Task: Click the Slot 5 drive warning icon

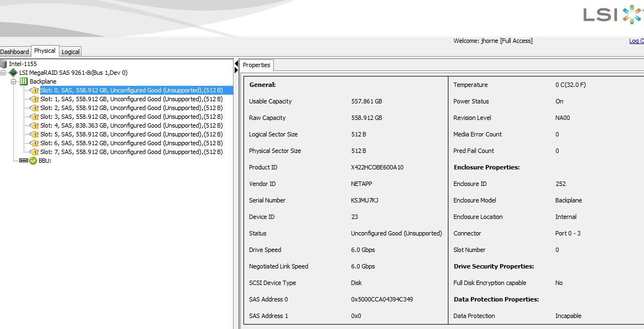Action: [34, 134]
